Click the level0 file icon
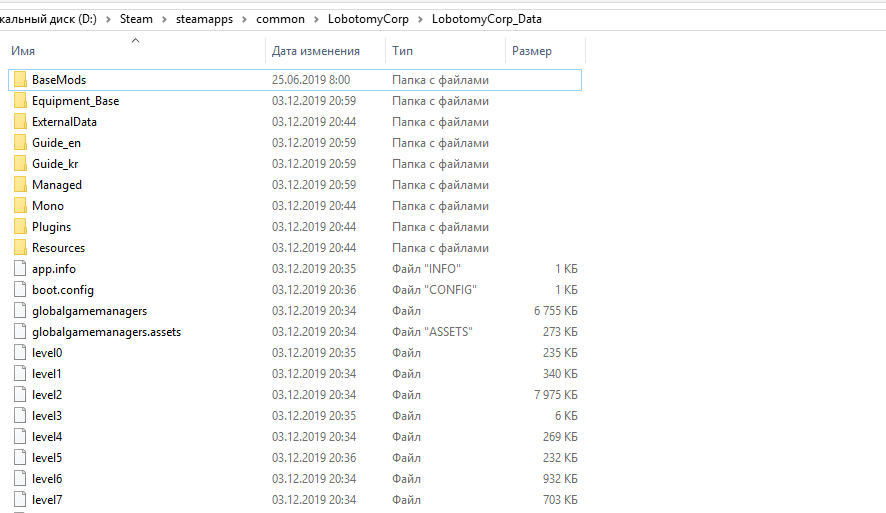Viewport: 886px width, 513px height. pyautogui.click(x=20, y=353)
